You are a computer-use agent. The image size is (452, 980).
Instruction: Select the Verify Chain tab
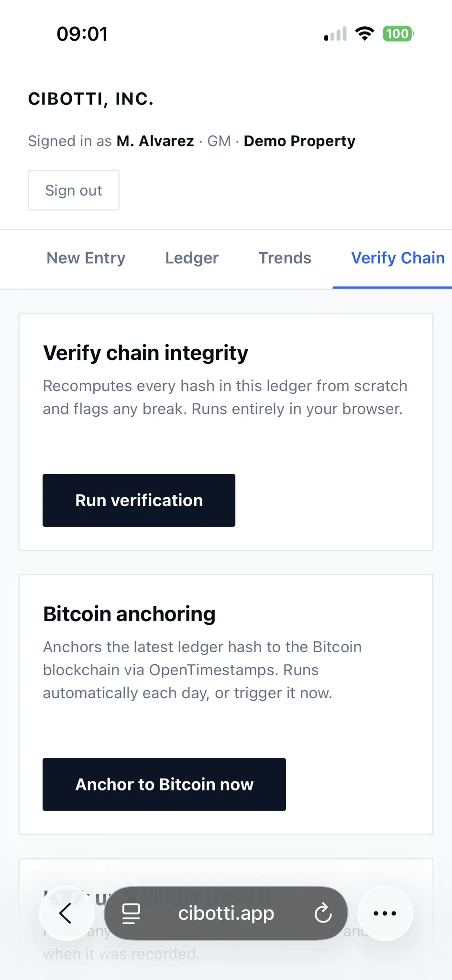tap(398, 258)
